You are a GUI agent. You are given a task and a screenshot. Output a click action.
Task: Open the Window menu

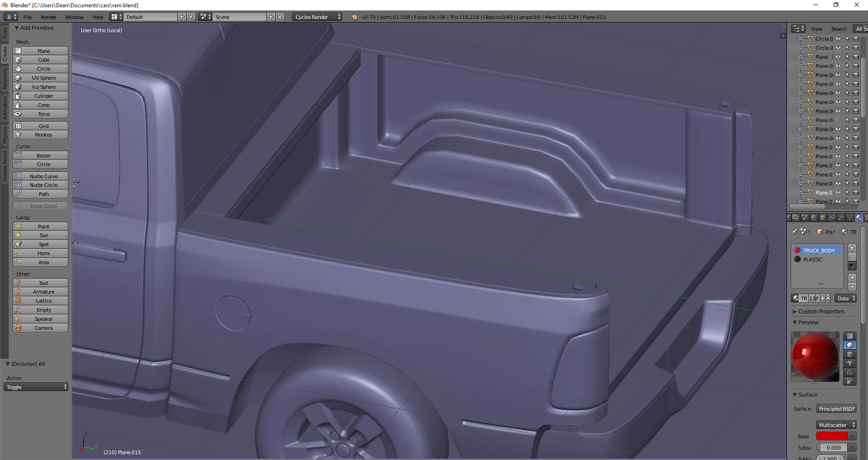[75, 17]
